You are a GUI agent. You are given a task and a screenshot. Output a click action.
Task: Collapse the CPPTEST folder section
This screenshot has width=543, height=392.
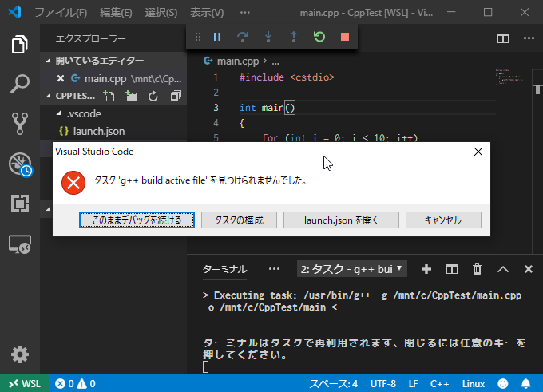(48, 96)
